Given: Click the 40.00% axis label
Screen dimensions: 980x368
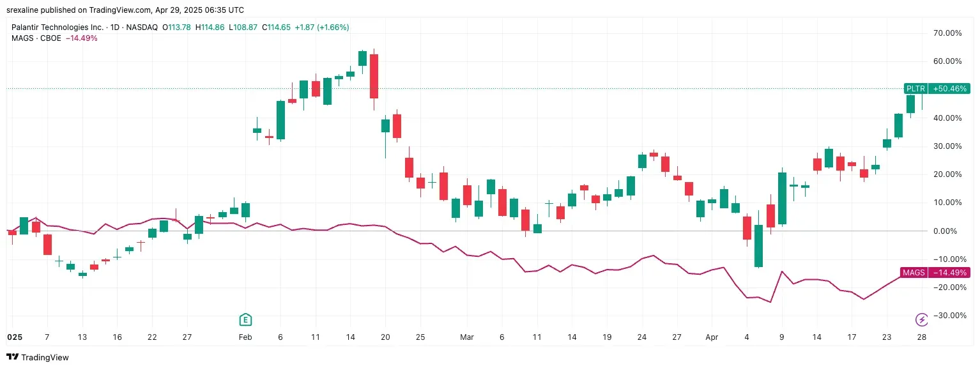Looking at the screenshot, I should pos(948,118).
